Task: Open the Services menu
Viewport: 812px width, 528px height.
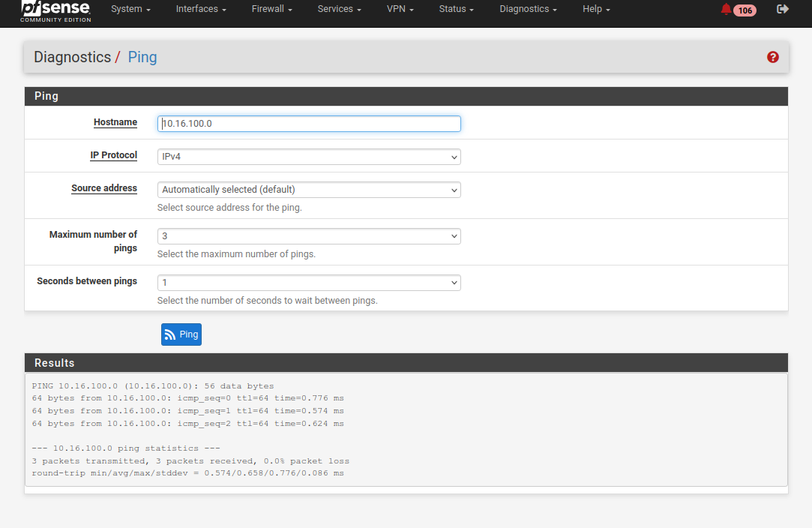Action: pos(339,9)
